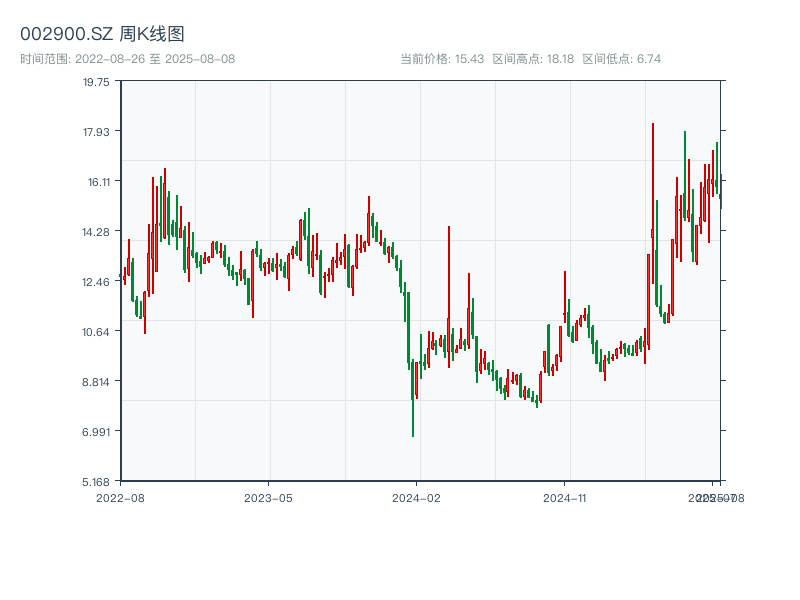
Task: Click the tallest red candlestick reaching 18.18
Action: [653, 204]
